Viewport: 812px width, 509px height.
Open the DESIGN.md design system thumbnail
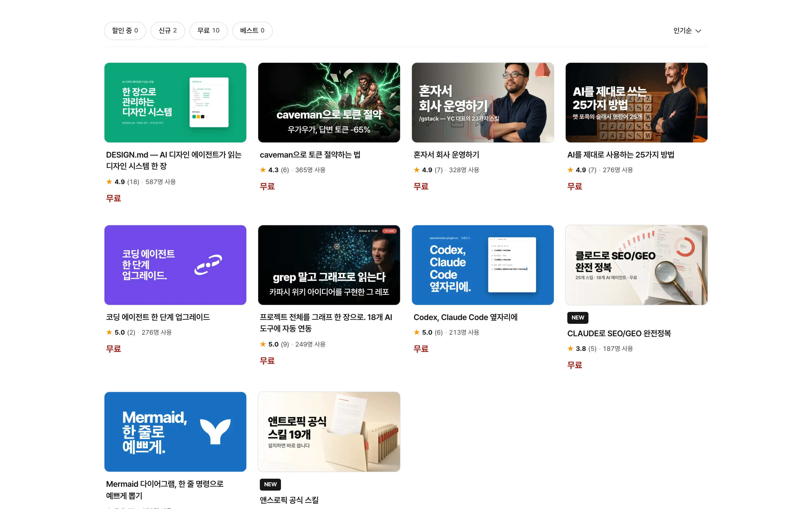point(175,102)
